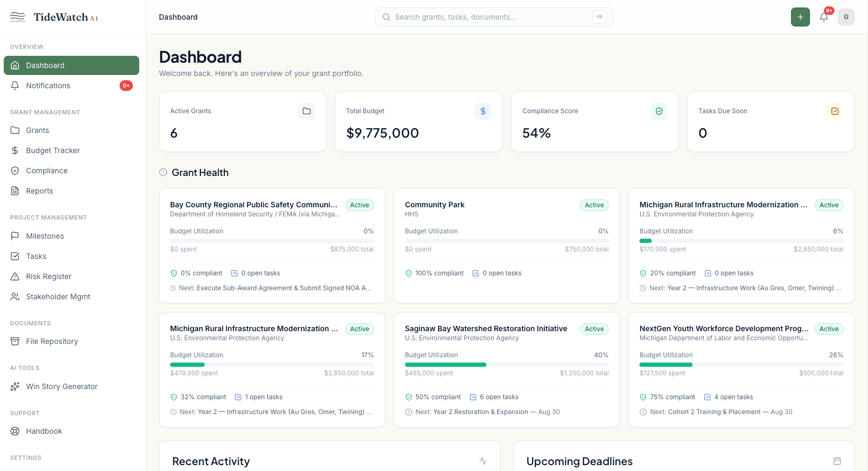This screenshot has height=471, width=868.
Task: Click the Stakeholder Mgmt people icon
Action: point(15,297)
